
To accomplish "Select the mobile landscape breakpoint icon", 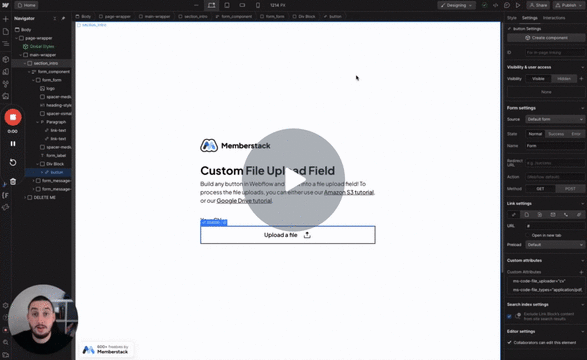I will [x=242, y=5].
